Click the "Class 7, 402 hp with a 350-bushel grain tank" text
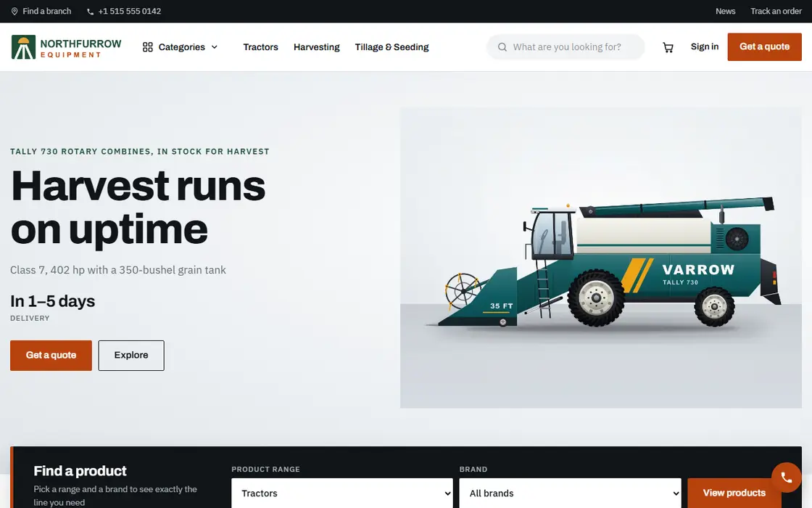This screenshot has width=812, height=508. click(x=118, y=270)
